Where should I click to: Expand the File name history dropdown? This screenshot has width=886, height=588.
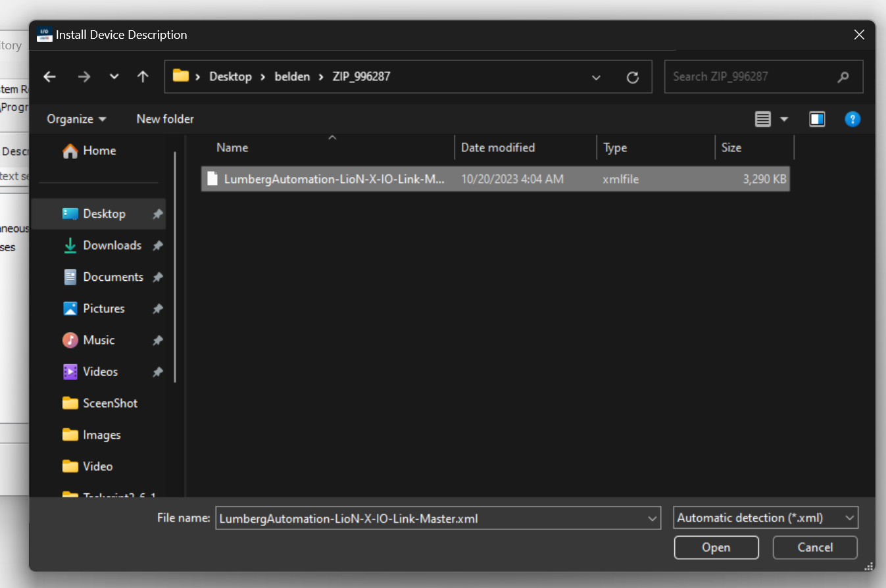pos(652,518)
